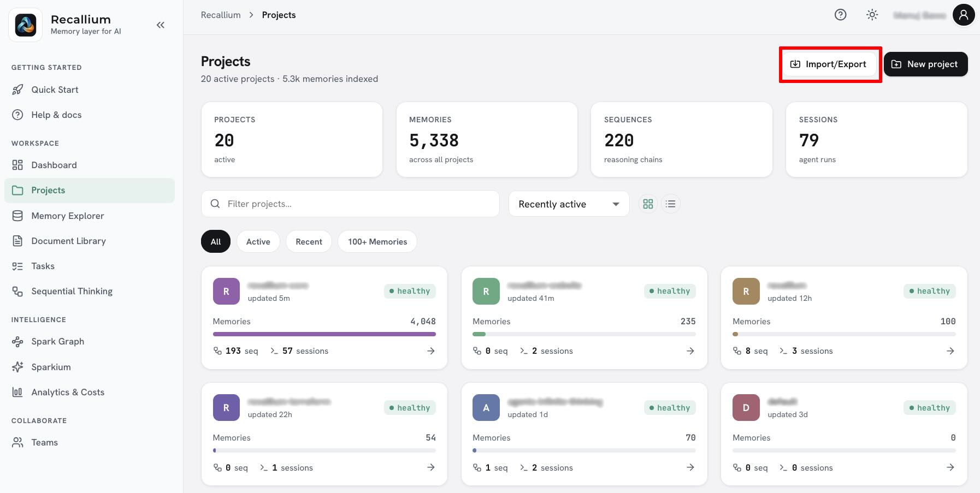
Task: Click 235 memories progress bar
Action: [x=584, y=334]
